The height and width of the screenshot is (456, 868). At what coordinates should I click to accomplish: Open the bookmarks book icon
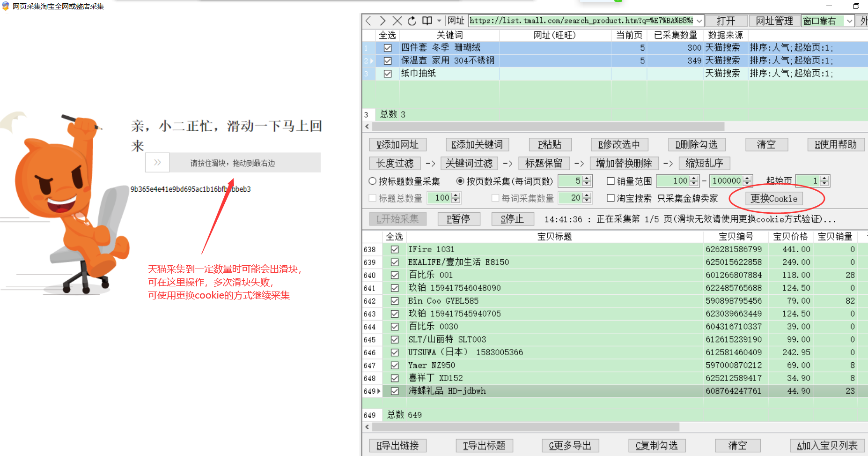pyautogui.click(x=427, y=21)
